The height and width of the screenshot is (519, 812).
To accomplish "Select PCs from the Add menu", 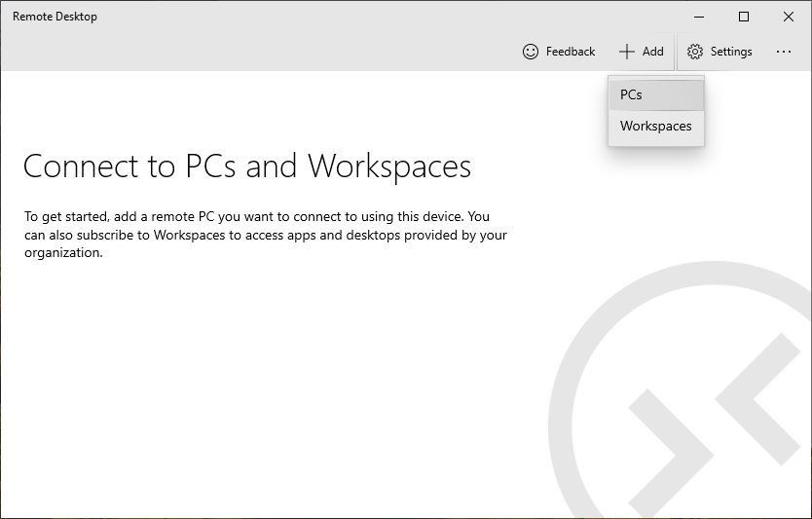I will coord(656,94).
